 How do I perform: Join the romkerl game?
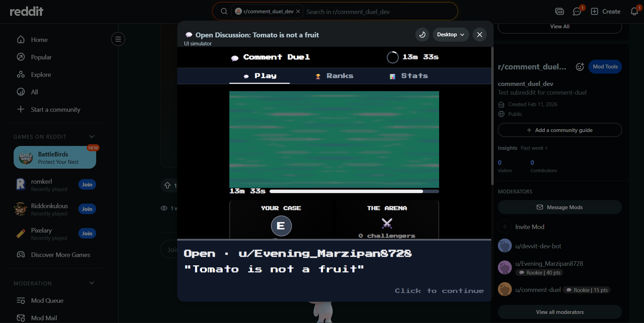(x=87, y=184)
